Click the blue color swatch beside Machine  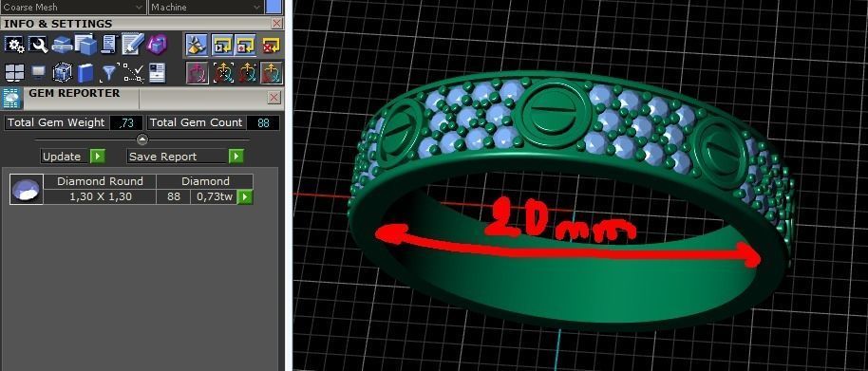[x=273, y=7]
